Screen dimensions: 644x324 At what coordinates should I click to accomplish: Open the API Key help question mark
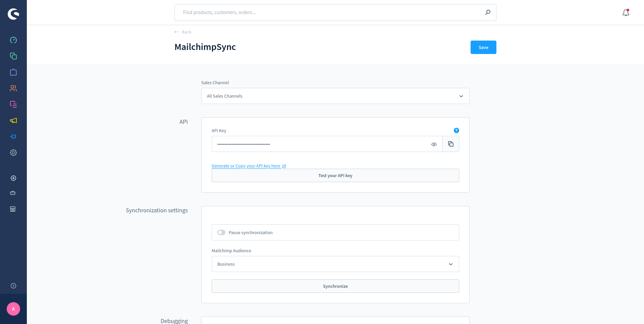point(457,130)
